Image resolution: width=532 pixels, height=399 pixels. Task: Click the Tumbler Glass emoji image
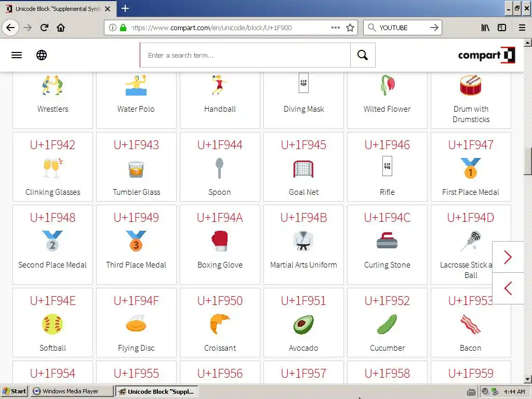click(x=136, y=169)
